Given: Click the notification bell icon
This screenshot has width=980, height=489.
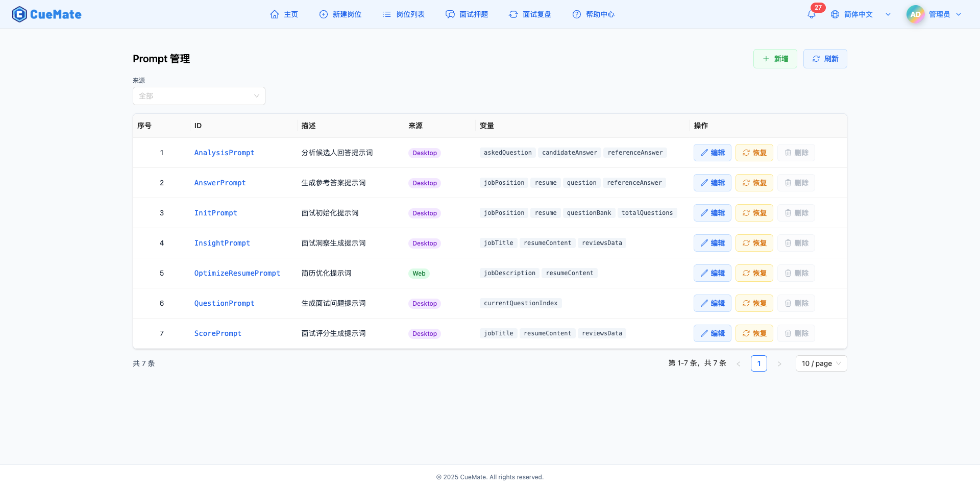Looking at the screenshot, I should [811, 14].
